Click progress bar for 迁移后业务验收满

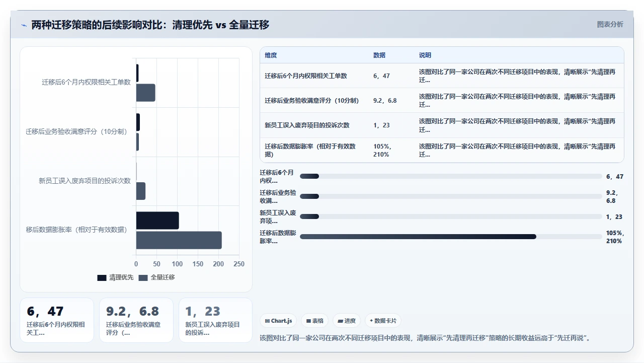[x=451, y=196]
